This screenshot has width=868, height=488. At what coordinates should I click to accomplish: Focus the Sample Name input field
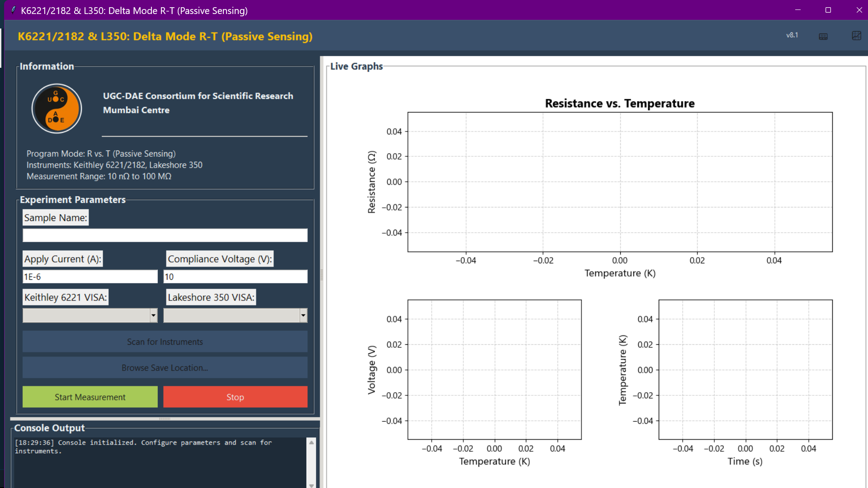click(165, 235)
